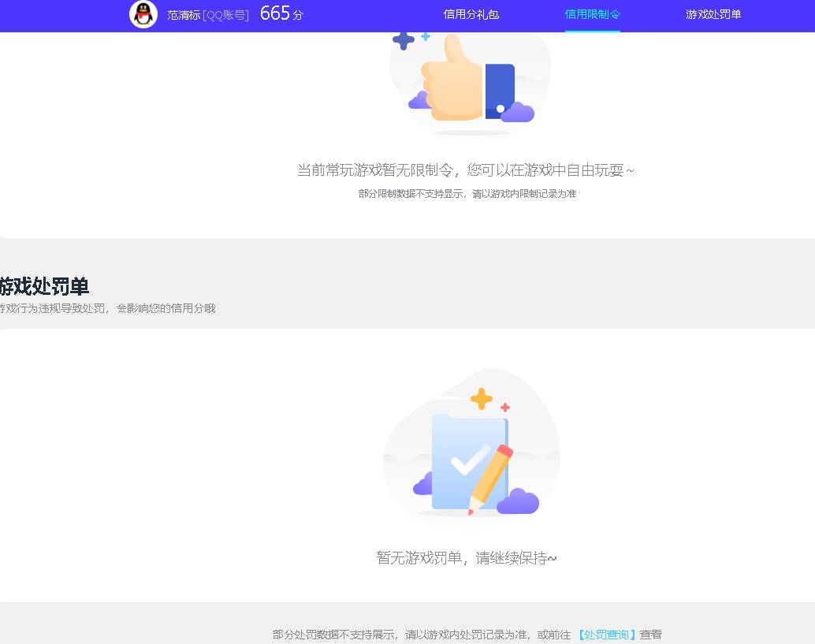The width and height of the screenshot is (815, 644).
Task: Click the 665分 credit score display
Action: (281, 13)
